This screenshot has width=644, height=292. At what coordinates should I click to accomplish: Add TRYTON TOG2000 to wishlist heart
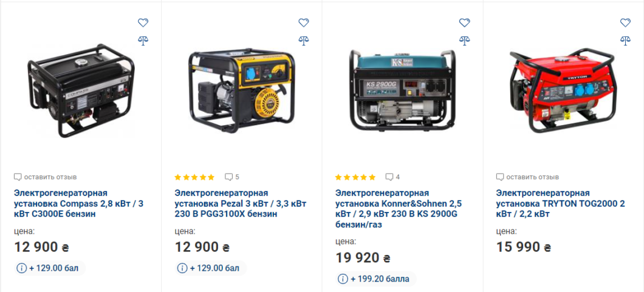(x=625, y=23)
